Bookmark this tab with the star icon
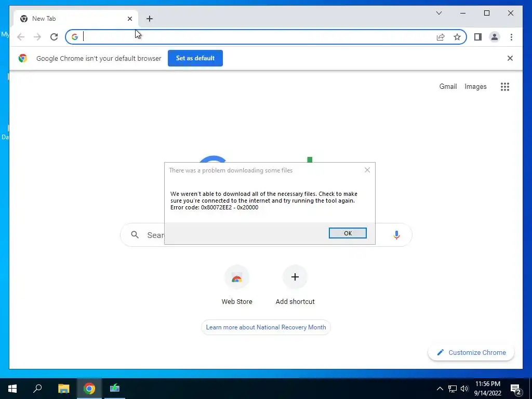The height and width of the screenshot is (399, 532). pos(457,37)
